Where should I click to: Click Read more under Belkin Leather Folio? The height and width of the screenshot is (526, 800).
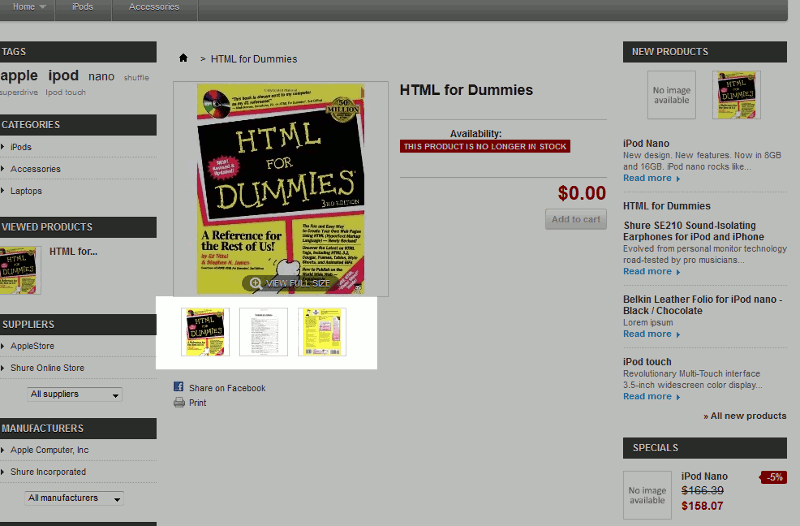pyautogui.click(x=651, y=334)
